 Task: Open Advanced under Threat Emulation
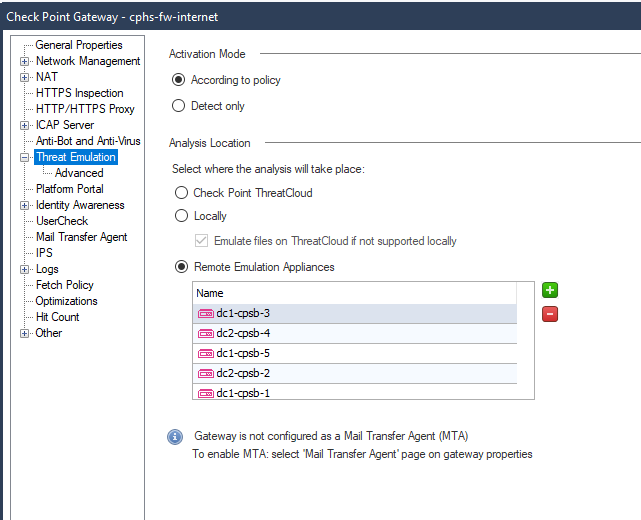coord(79,173)
